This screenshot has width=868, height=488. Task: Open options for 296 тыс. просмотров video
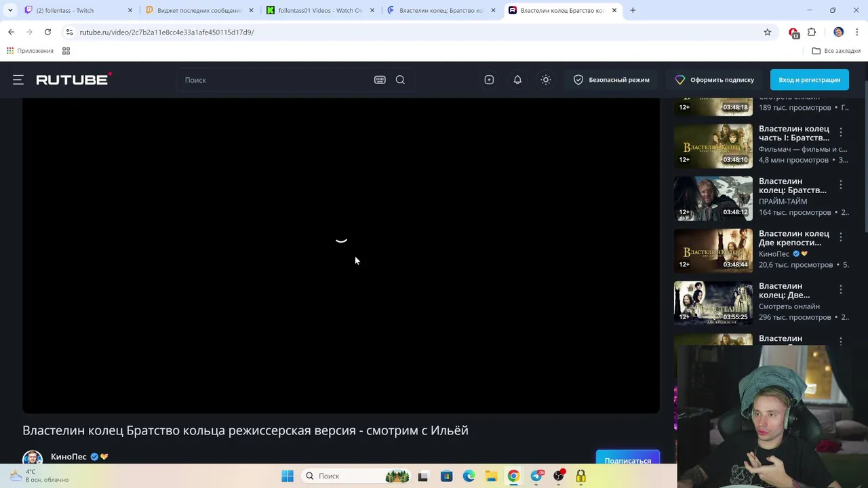click(x=841, y=289)
